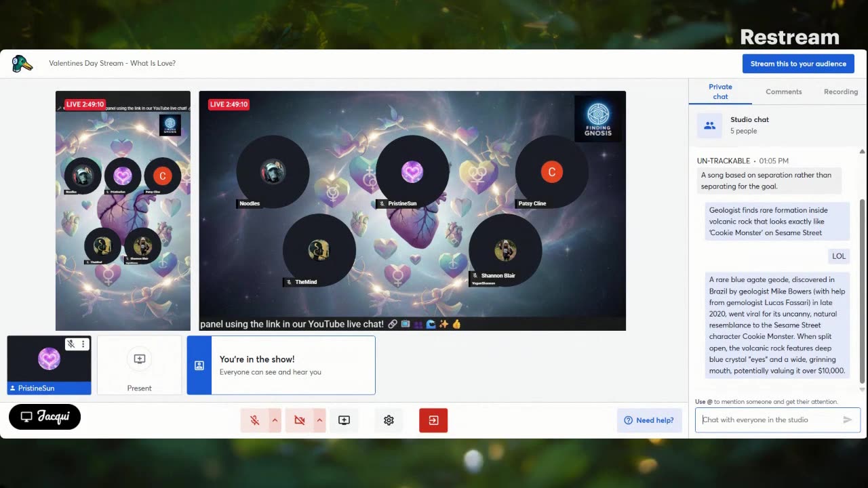Screen dimensions: 868x488
Task: Click the Studio chat people icon
Action: [709, 125]
